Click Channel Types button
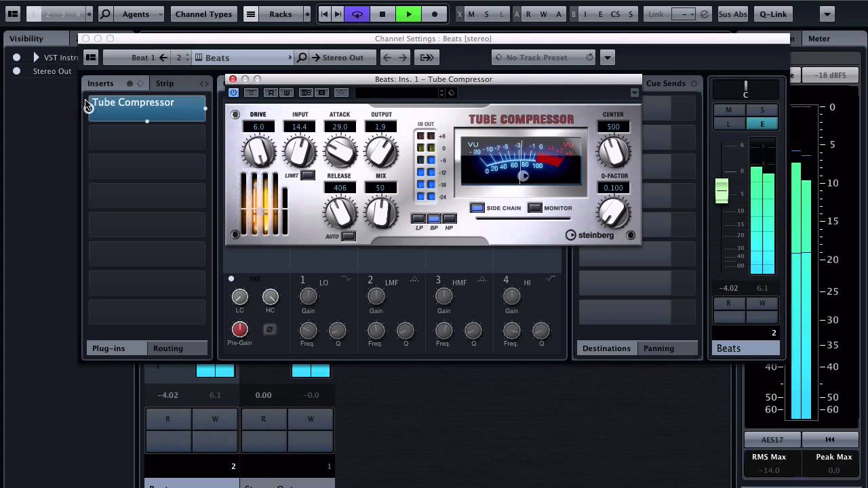Viewport: 868px width, 488px height. coord(203,14)
